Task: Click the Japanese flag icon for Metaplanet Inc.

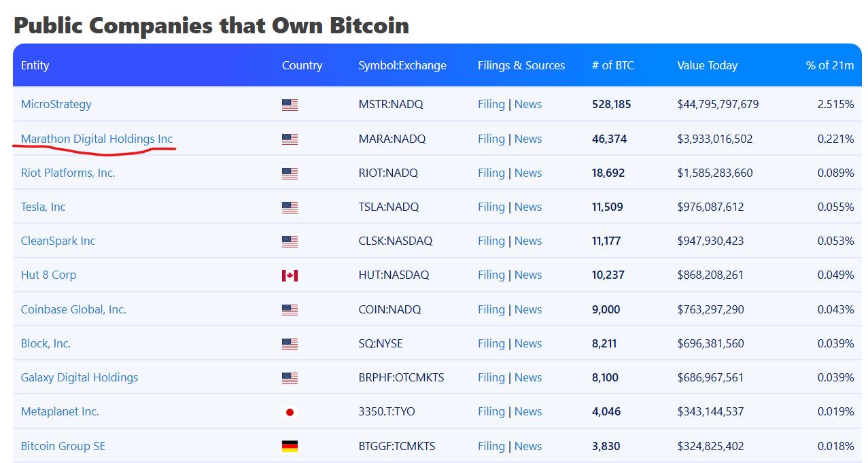Action: tap(290, 412)
